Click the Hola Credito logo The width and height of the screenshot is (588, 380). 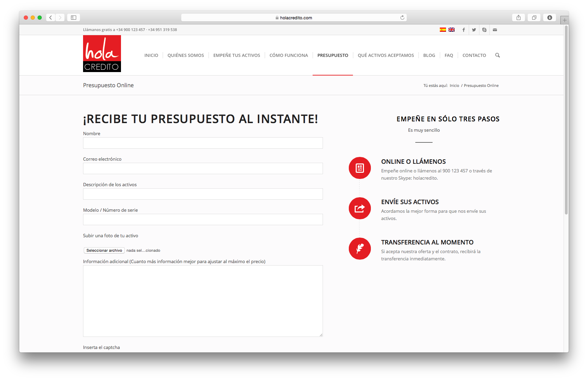102,53
